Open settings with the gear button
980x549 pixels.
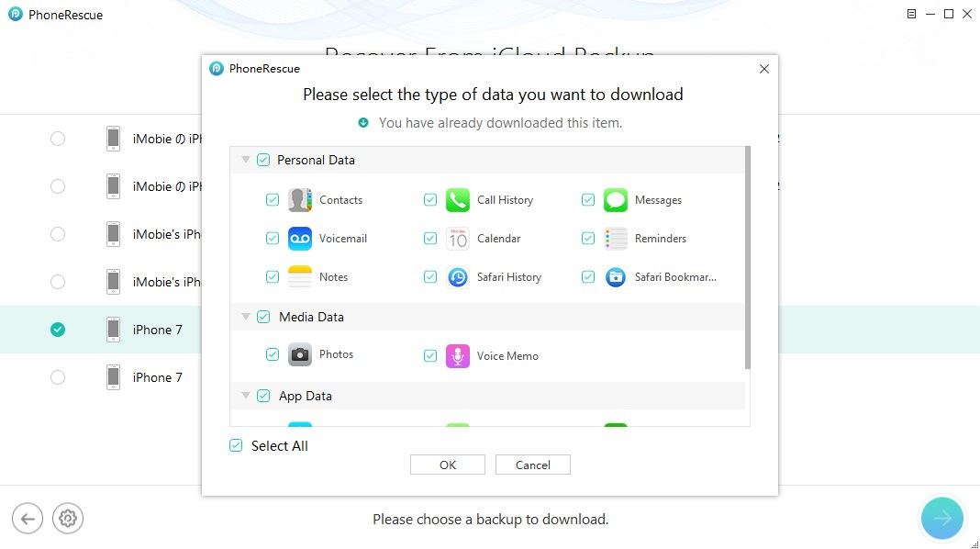(68, 519)
